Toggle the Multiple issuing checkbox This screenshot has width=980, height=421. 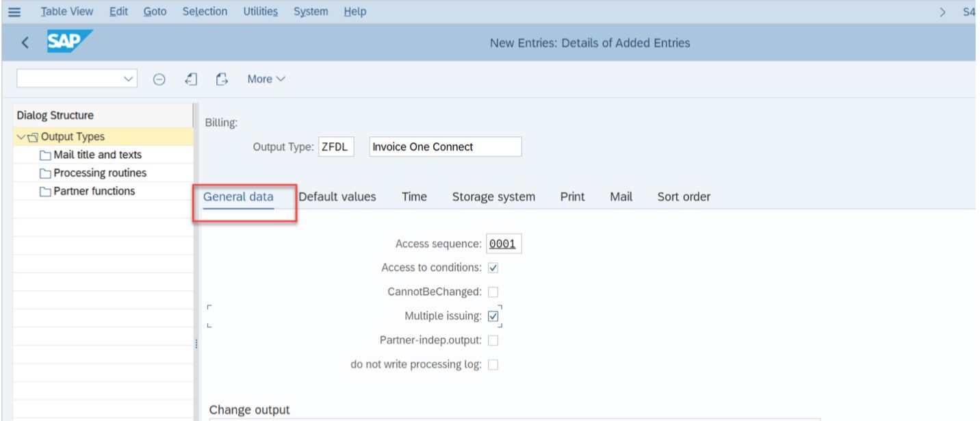pyautogui.click(x=493, y=316)
